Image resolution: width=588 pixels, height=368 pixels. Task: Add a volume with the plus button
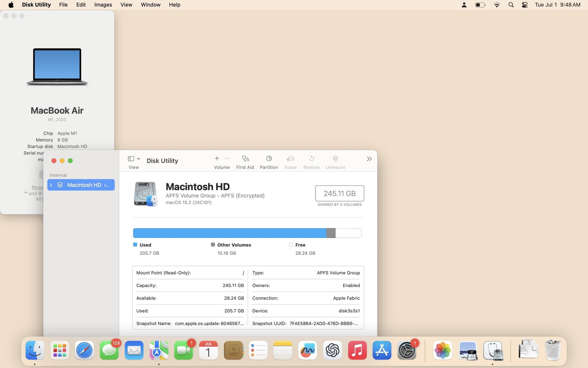click(217, 159)
